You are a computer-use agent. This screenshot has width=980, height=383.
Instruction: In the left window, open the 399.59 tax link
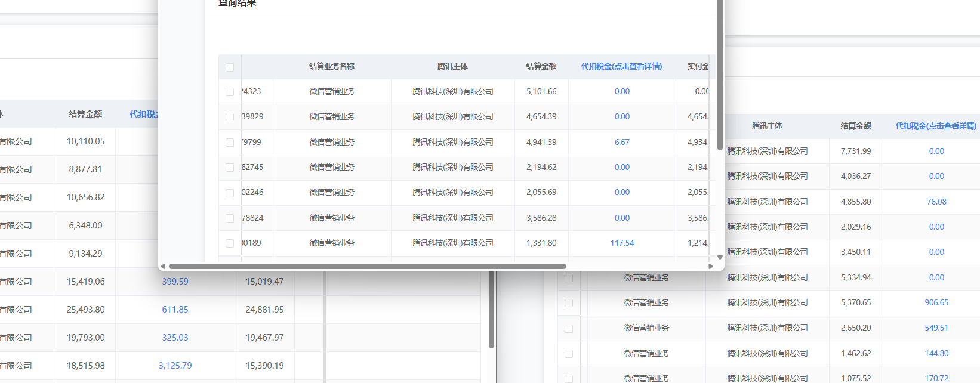coord(175,281)
